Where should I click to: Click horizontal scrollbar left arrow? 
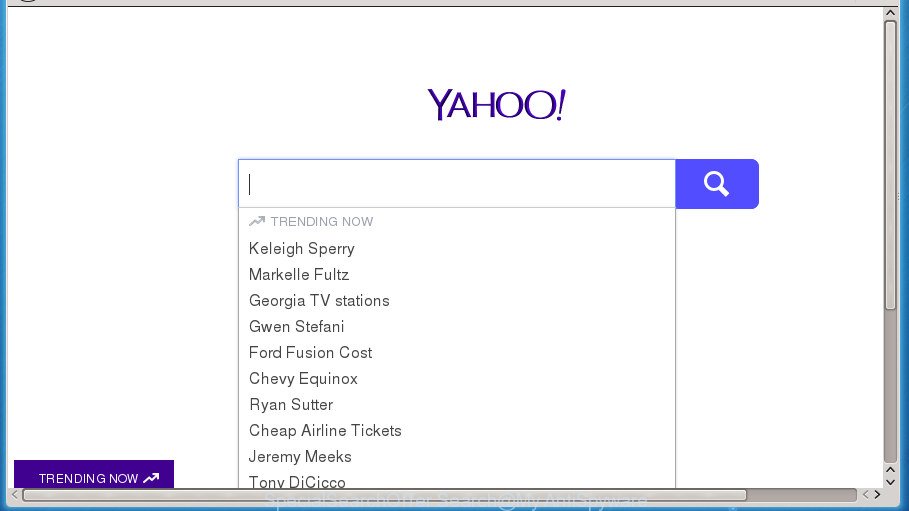point(14,495)
